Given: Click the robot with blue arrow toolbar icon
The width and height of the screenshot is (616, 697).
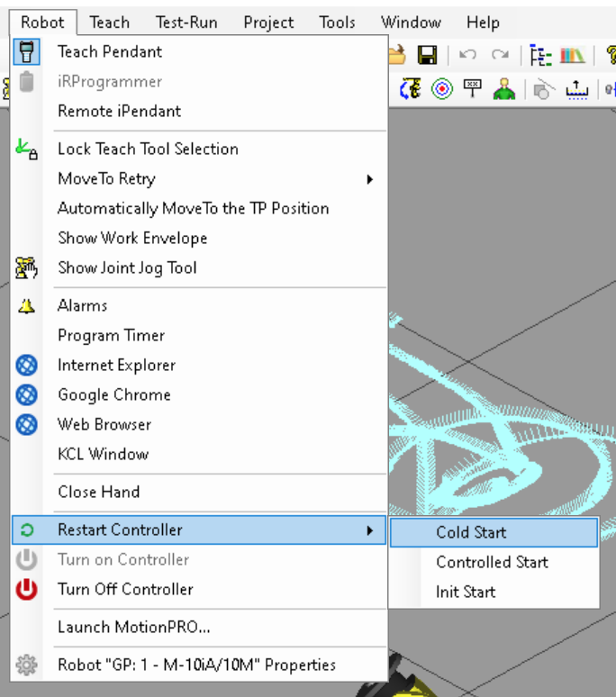Looking at the screenshot, I should tap(411, 89).
